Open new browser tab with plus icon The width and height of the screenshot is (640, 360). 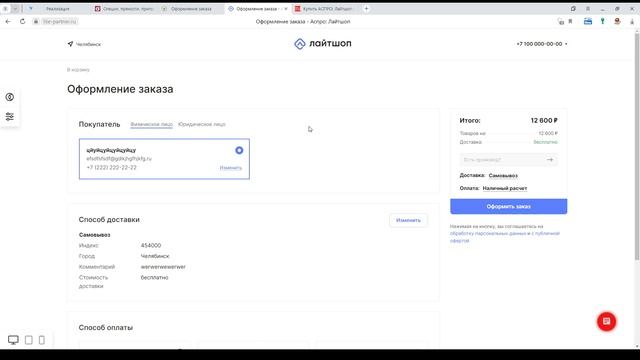tap(366, 9)
